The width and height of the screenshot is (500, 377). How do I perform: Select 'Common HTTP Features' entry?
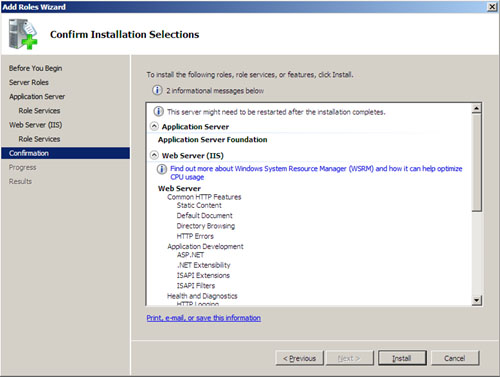(204, 197)
